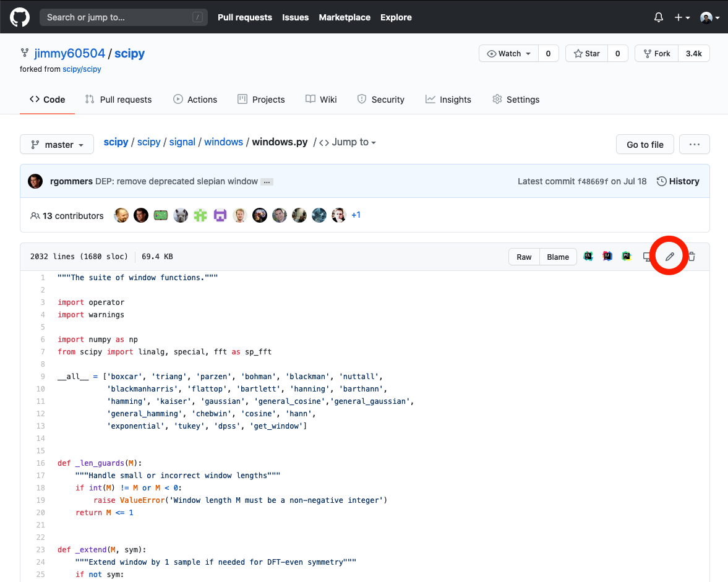Go to the GitHub homepage logo

(20, 17)
